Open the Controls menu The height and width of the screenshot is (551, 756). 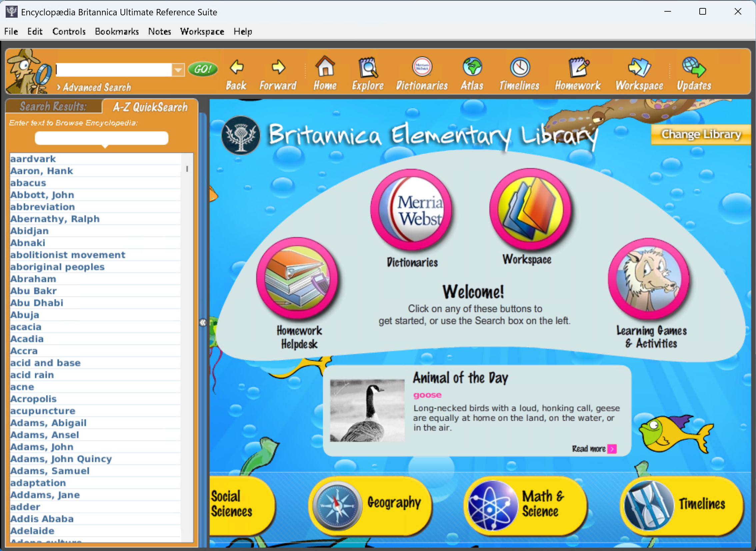click(69, 31)
